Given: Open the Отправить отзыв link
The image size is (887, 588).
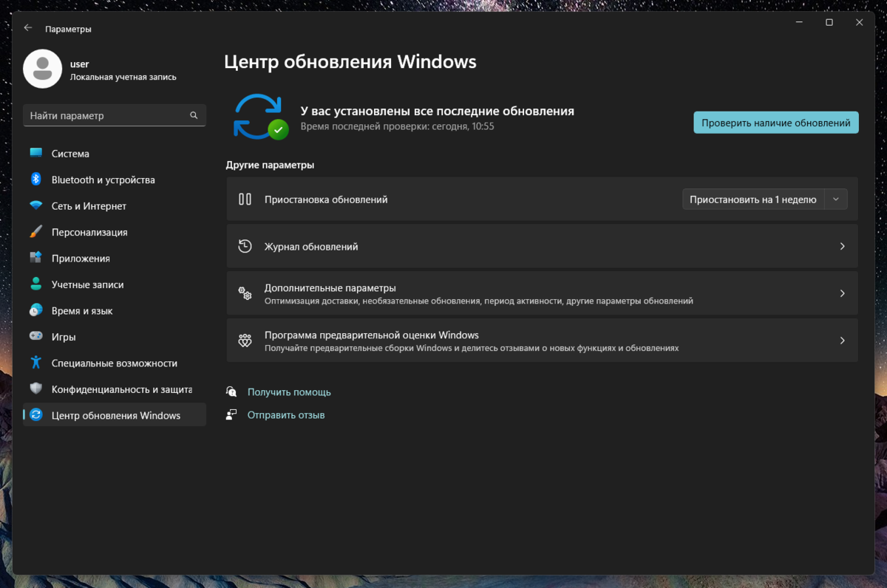Looking at the screenshot, I should (286, 415).
